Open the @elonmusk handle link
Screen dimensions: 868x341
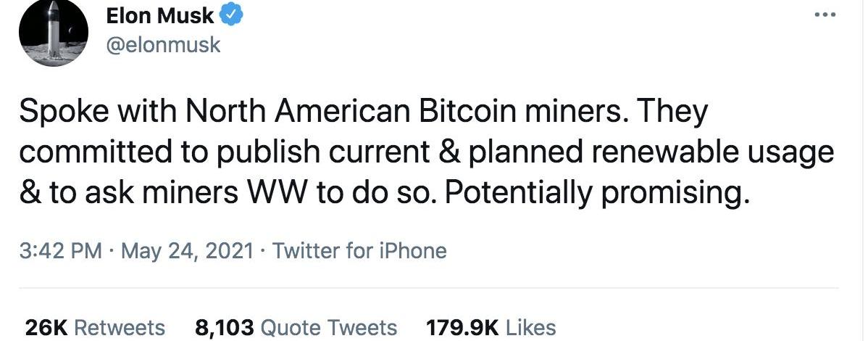coord(162,46)
